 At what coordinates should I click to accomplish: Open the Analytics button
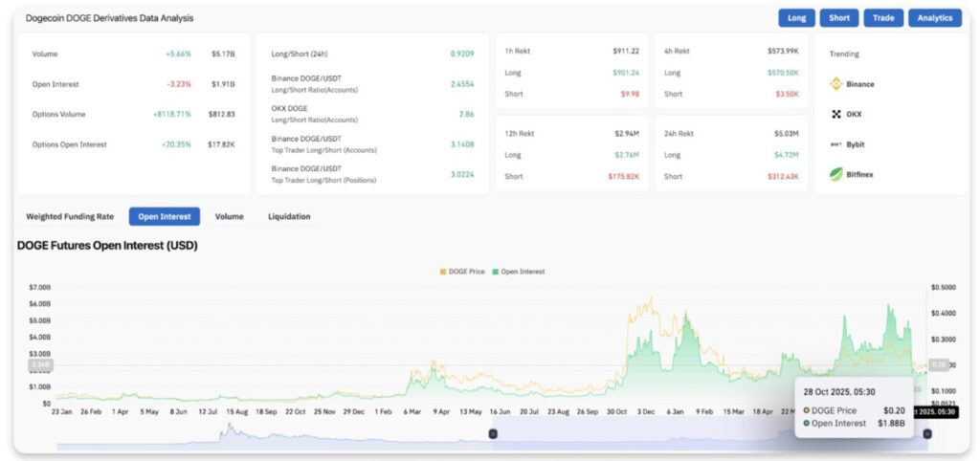[934, 17]
